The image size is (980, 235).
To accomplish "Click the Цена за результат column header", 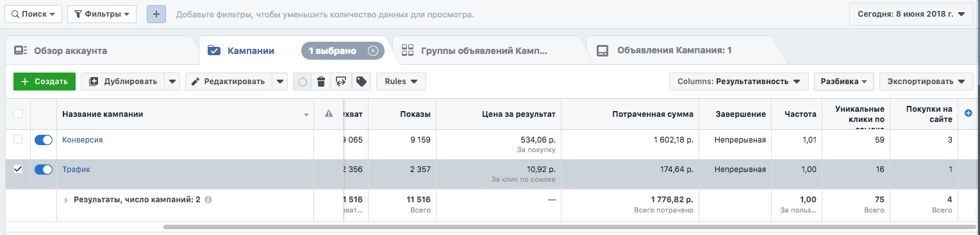I will click(499, 114).
